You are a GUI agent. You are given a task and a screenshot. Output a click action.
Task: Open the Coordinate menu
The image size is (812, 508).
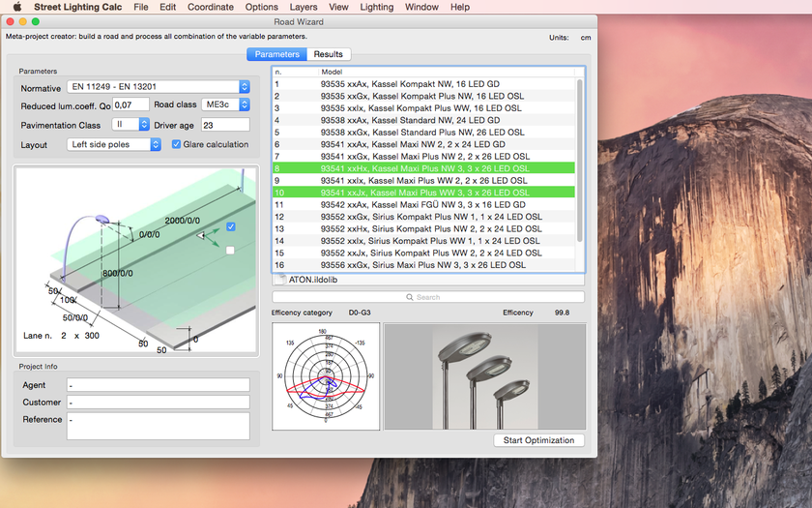click(210, 7)
